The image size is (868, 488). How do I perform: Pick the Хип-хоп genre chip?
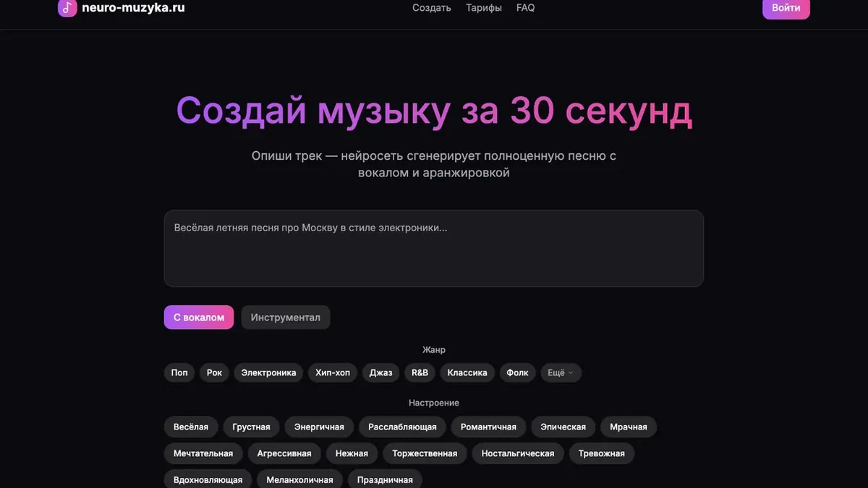333,373
